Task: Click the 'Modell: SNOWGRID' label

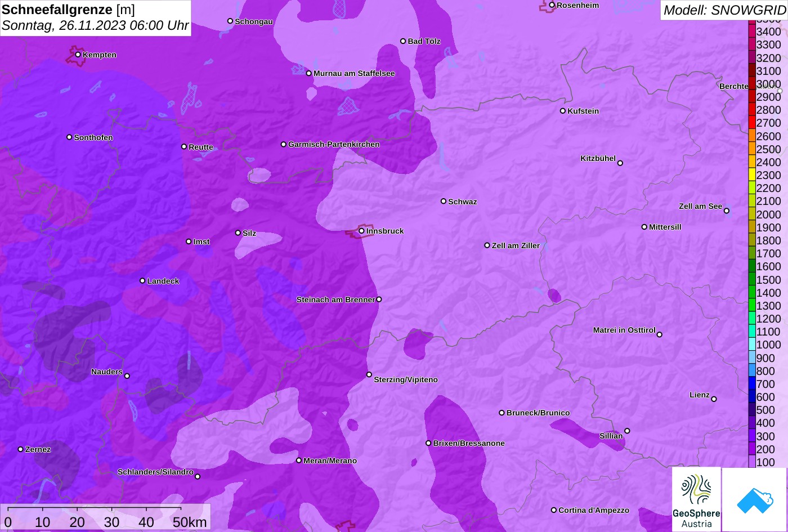Action: click(724, 10)
